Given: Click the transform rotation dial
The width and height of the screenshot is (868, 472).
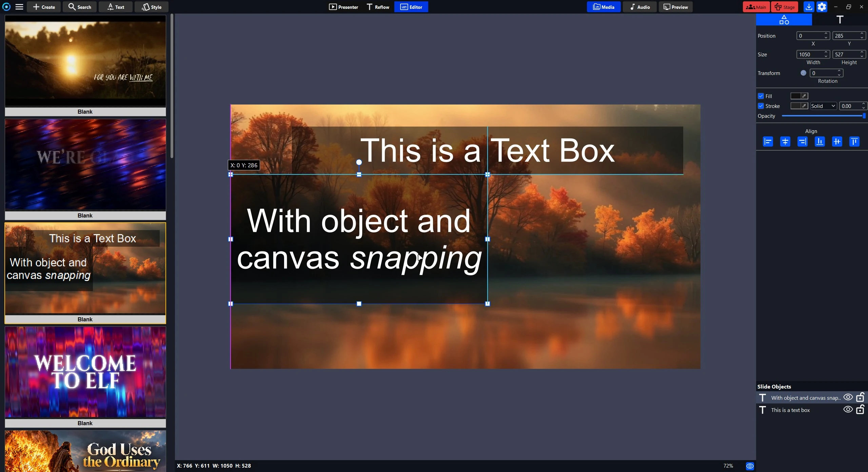Looking at the screenshot, I should [803, 73].
